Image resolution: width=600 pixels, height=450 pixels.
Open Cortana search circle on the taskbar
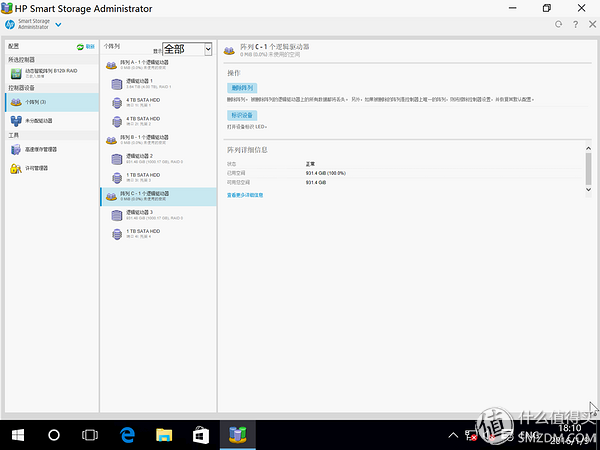(54, 435)
